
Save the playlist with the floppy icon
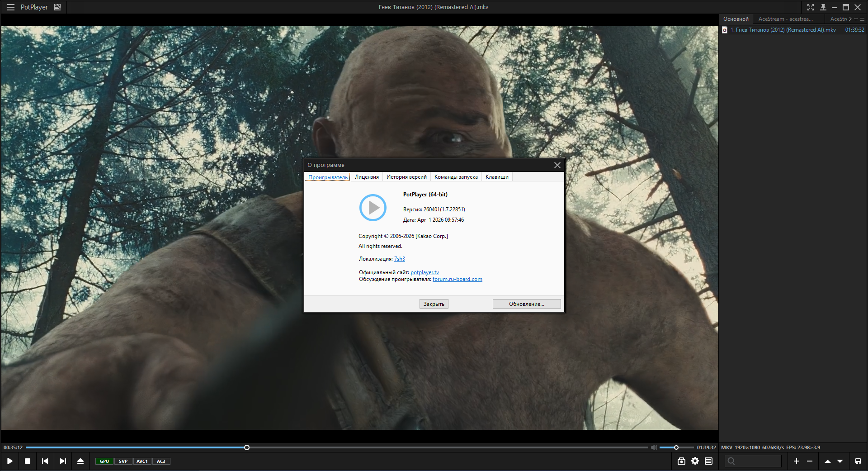pyautogui.click(x=858, y=461)
